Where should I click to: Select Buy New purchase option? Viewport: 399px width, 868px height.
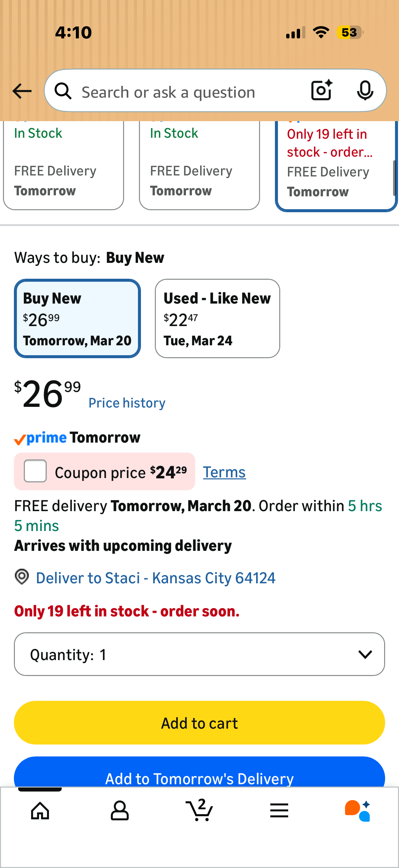point(77,318)
